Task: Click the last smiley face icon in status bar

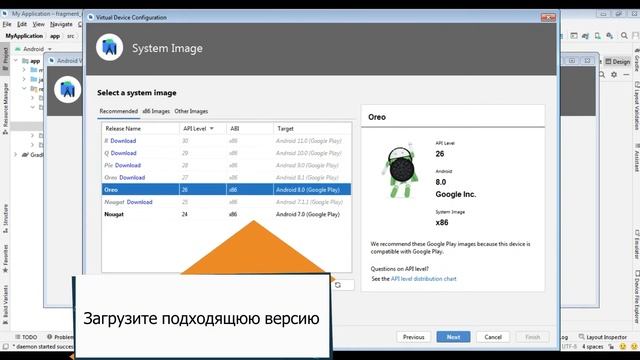Action: (x=634, y=347)
